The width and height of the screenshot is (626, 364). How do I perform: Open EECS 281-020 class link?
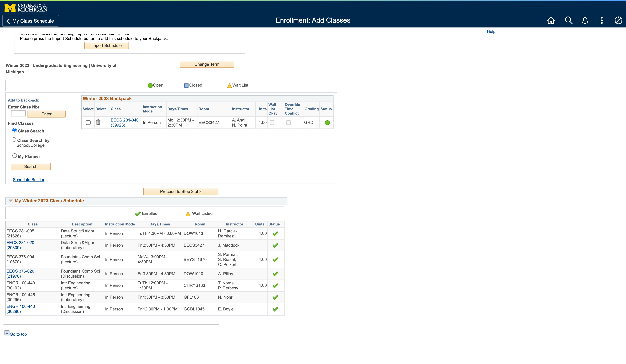tap(20, 245)
